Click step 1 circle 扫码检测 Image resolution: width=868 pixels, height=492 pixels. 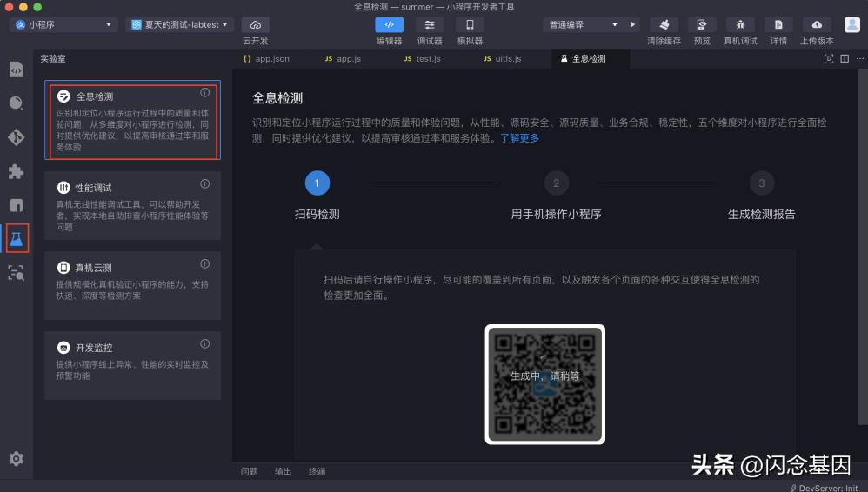(x=317, y=183)
